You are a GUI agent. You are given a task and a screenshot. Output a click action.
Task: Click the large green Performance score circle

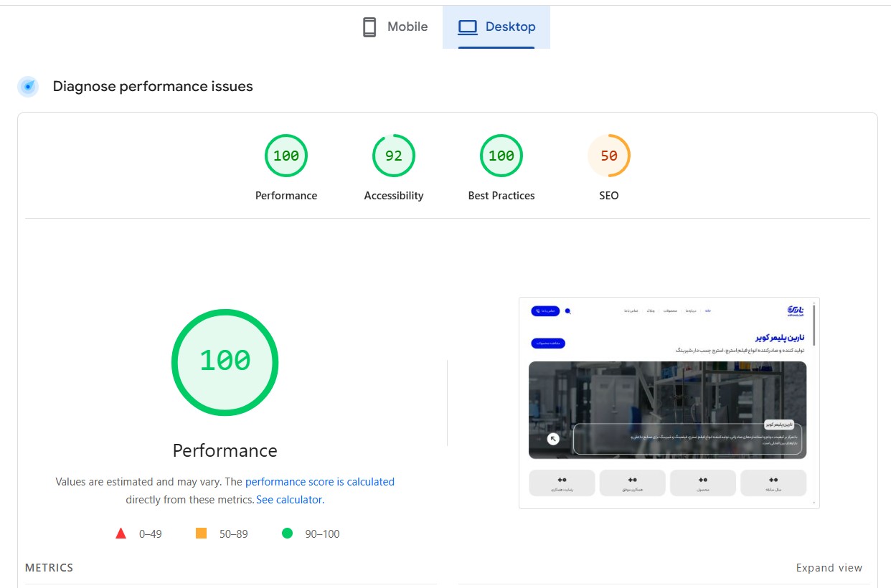[x=225, y=362]
